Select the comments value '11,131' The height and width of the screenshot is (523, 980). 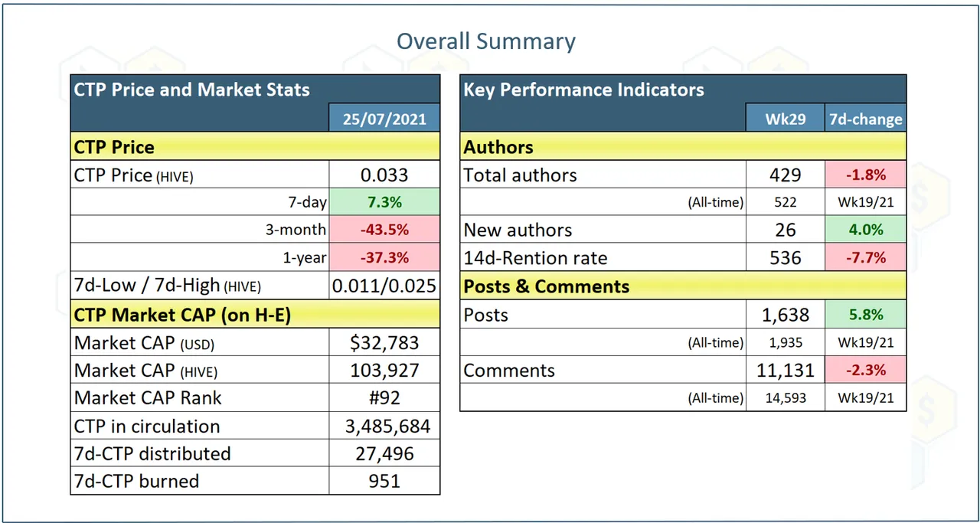click(x=785, y=371)
